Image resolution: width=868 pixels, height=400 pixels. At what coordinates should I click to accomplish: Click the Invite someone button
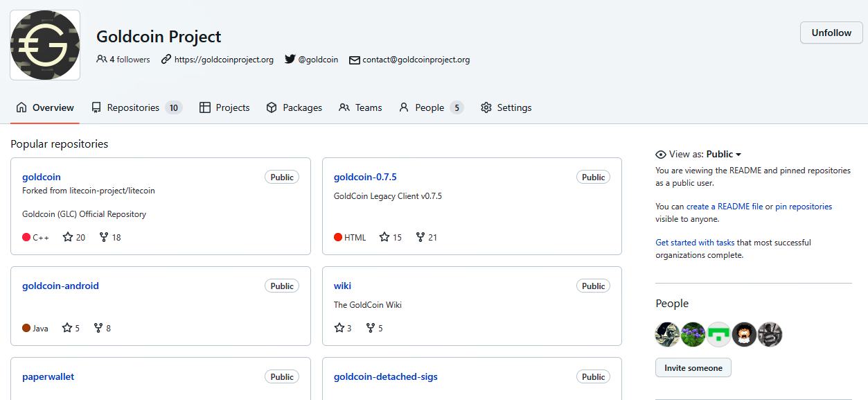pos(693,368)
